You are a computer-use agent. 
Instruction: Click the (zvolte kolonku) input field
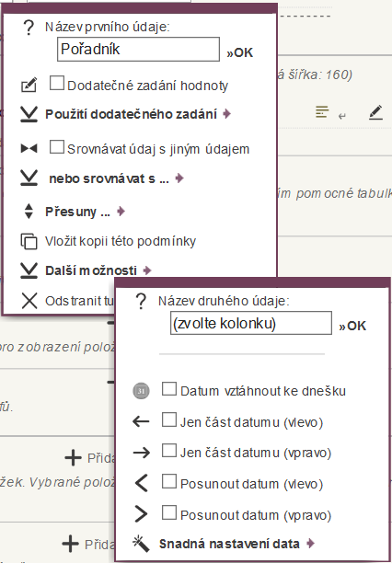point(251,323)
